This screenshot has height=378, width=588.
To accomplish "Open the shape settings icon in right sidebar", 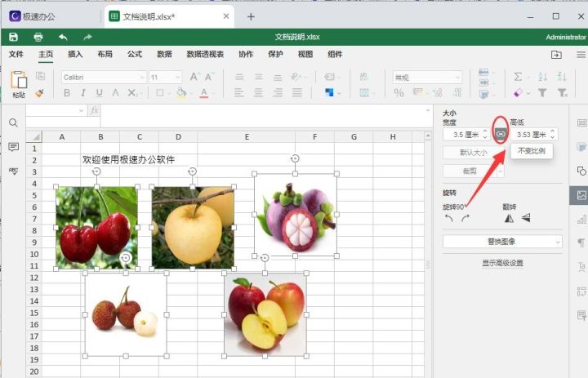I will 581,171.
